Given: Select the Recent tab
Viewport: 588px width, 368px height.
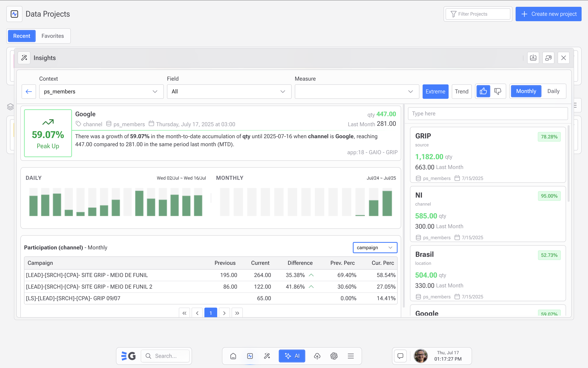Looking at the screenshot, I should coord(22,36).
